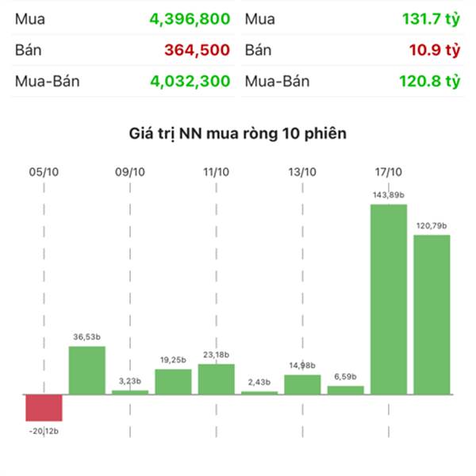Image resolution: width=476 pixels, height=476 pixels.
Task: Click the 09/10 date label
Action: (x=130, y=172)
